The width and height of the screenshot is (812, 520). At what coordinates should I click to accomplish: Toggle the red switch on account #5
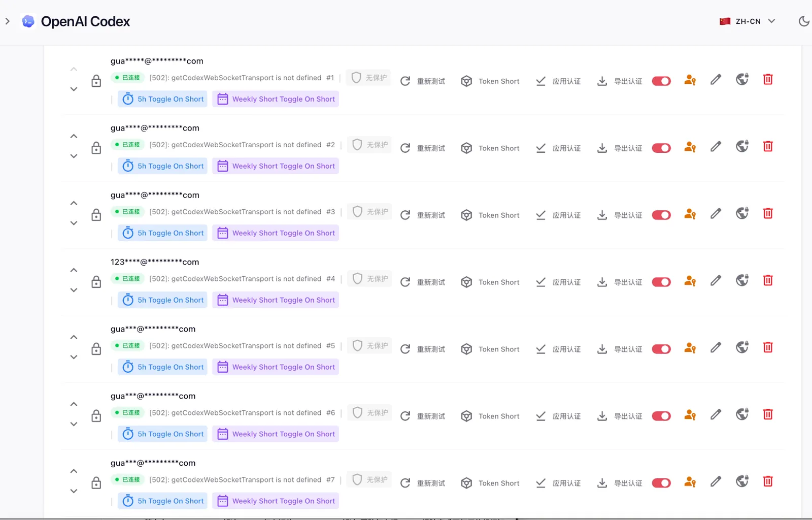(661, 349)
